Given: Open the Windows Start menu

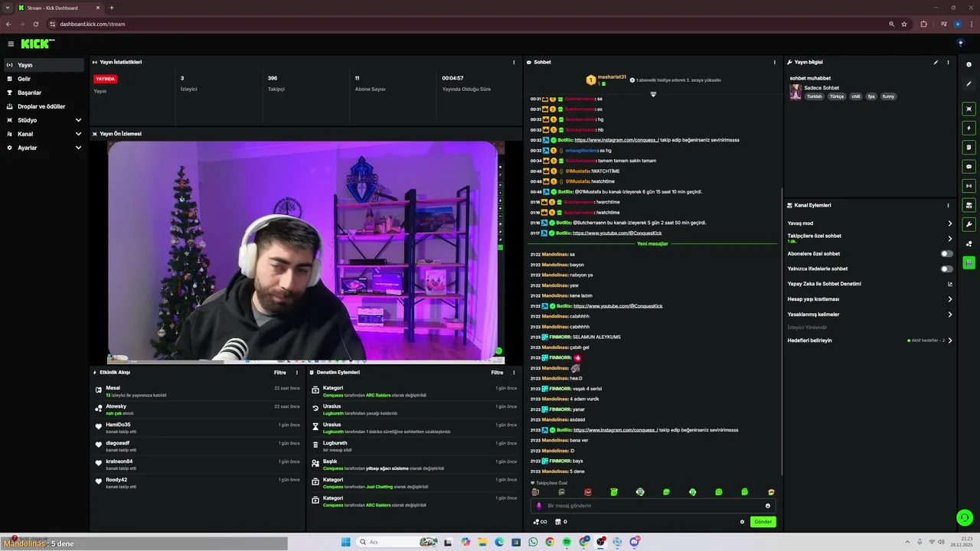Looking at the screenshot, I should [x=345, y=542].
